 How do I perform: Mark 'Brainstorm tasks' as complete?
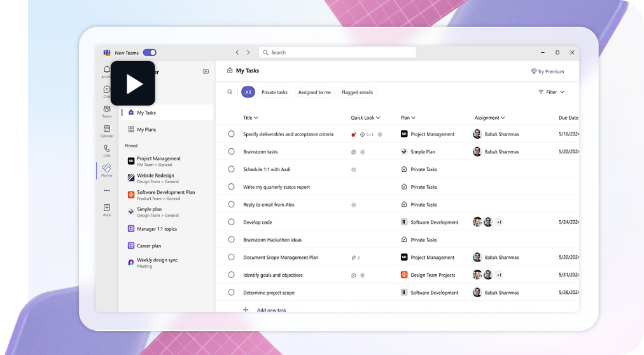coord(231,151)
